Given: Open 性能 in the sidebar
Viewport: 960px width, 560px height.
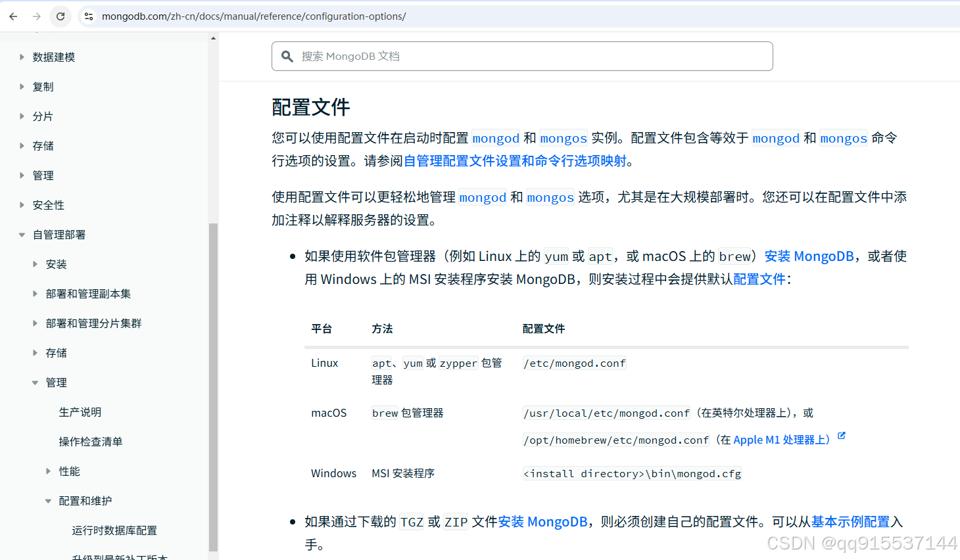Looking at the screenshot, I should click(70, 471).
